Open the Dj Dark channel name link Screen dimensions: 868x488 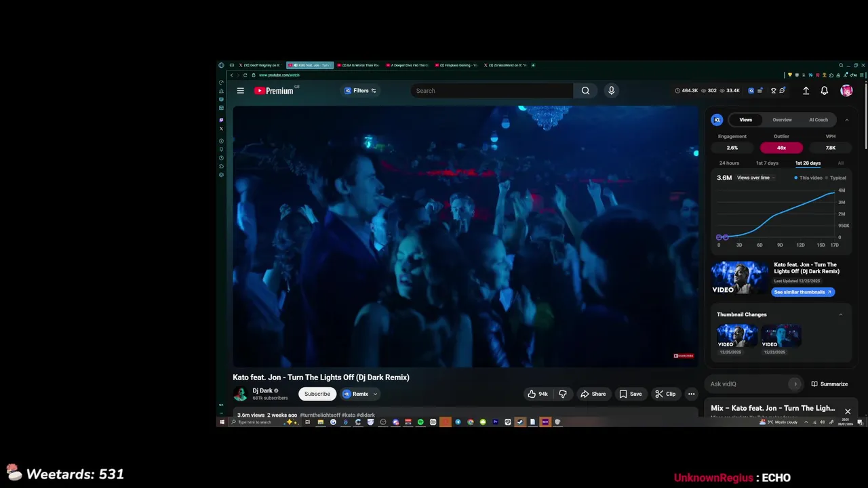[x=262, y=390]
